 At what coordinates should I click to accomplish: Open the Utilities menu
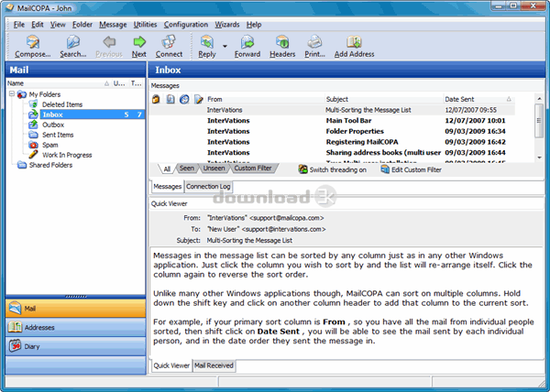[x=145, y=25]
